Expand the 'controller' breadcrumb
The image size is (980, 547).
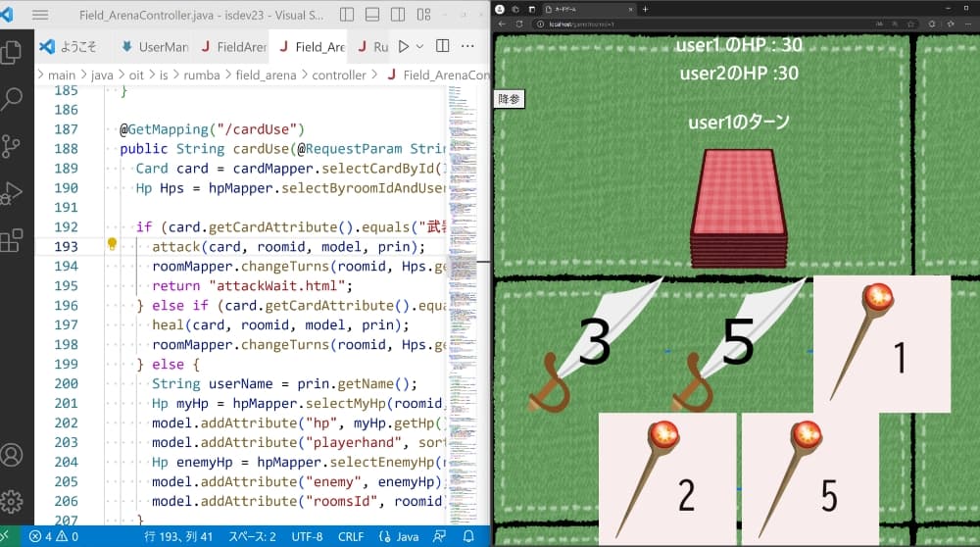point(339,75)
